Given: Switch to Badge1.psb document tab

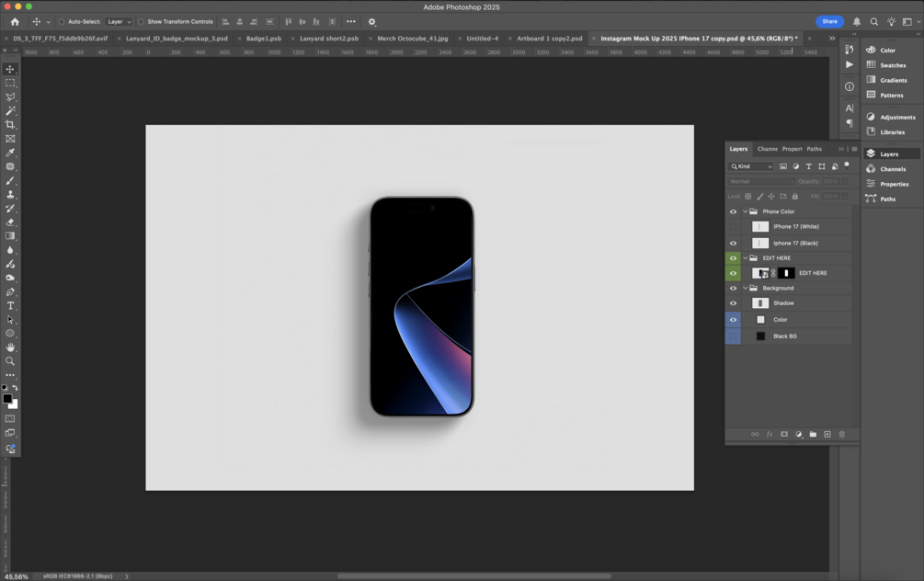Looking at the screenshot, I should [x=264, y=39].
